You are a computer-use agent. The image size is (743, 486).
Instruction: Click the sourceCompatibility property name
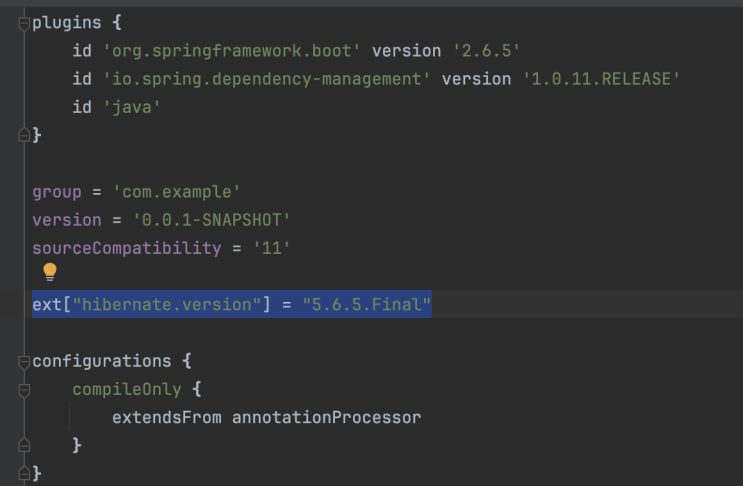point(126,247)
